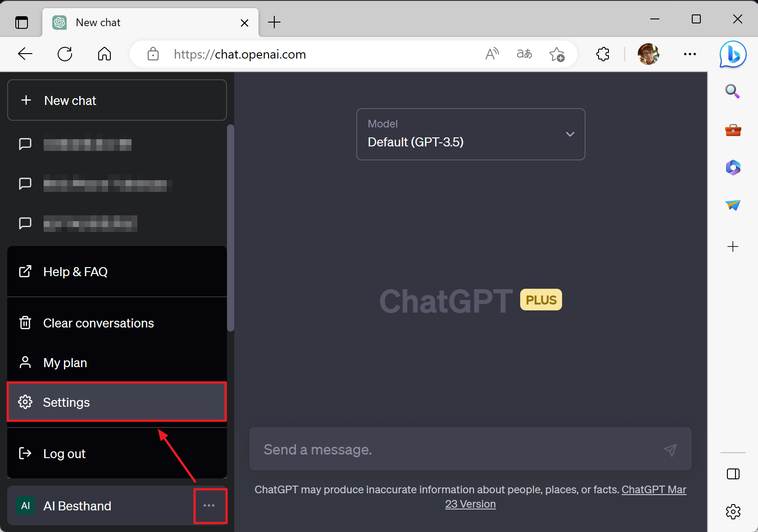Open a new browser tab
Image resolution: width=758 pixels, height=532 pixels.
pos(274,22)
